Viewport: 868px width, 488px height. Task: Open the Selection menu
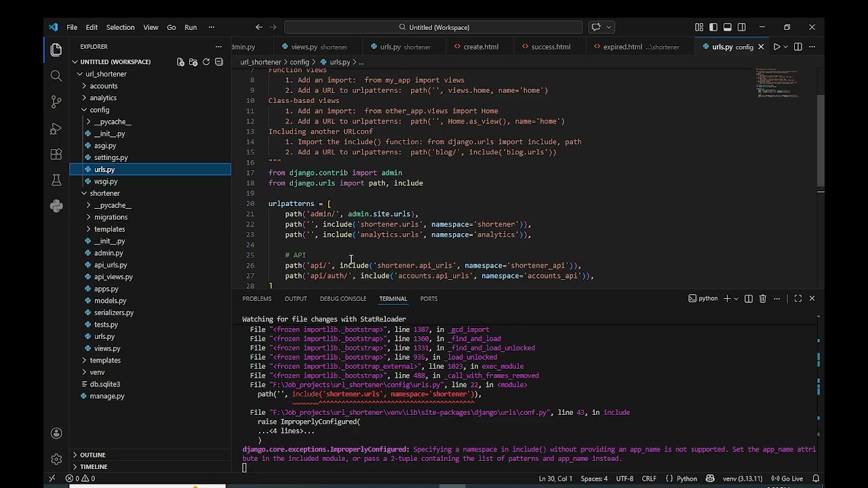[120, 27]
